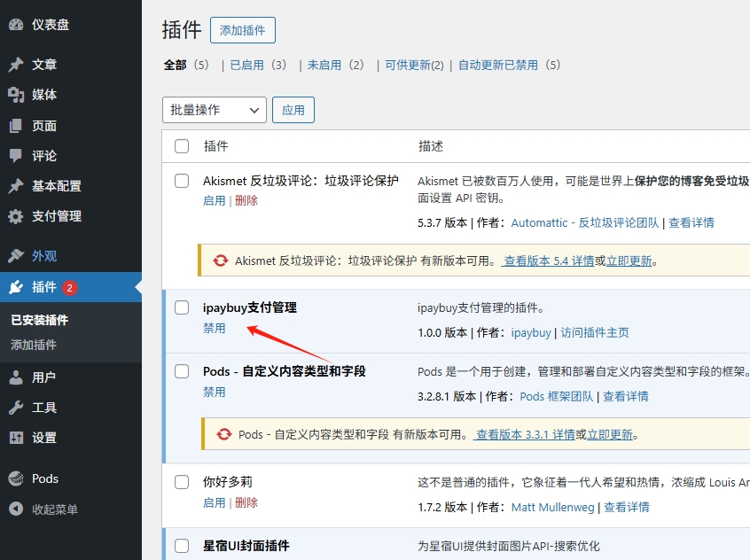Tick the ipaybuy支付管理 plugin checkbox
Viewport: 750px width, 560px height.
point(182,307)
